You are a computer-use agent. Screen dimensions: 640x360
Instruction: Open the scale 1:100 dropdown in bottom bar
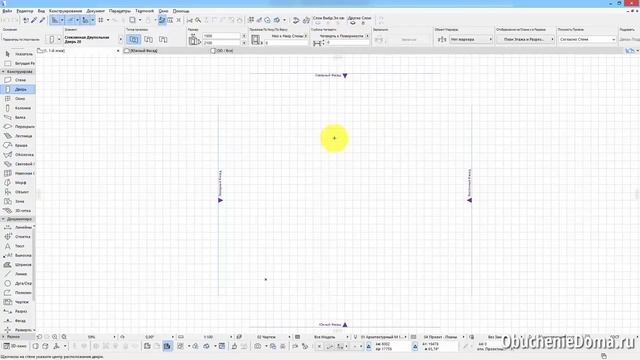point(231,337)
